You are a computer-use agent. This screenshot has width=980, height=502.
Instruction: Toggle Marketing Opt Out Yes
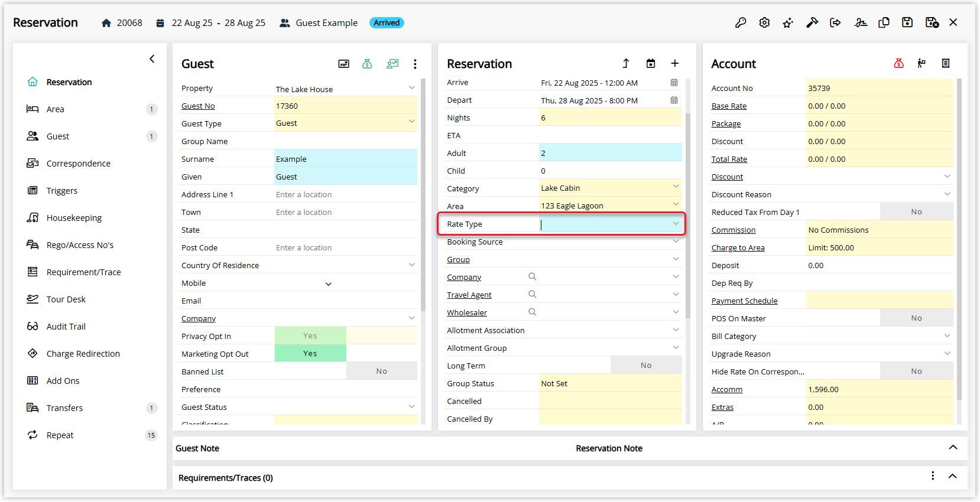click(310, 353)
